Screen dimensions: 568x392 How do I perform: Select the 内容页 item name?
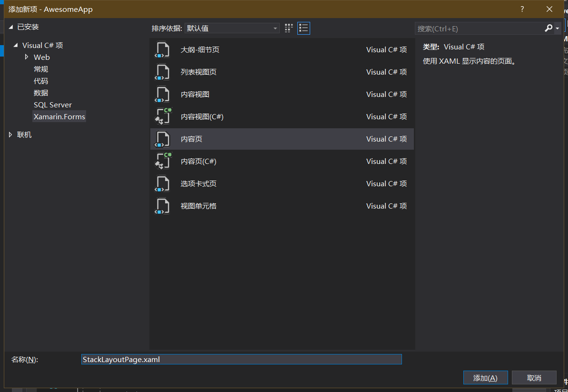coord(191,139)
